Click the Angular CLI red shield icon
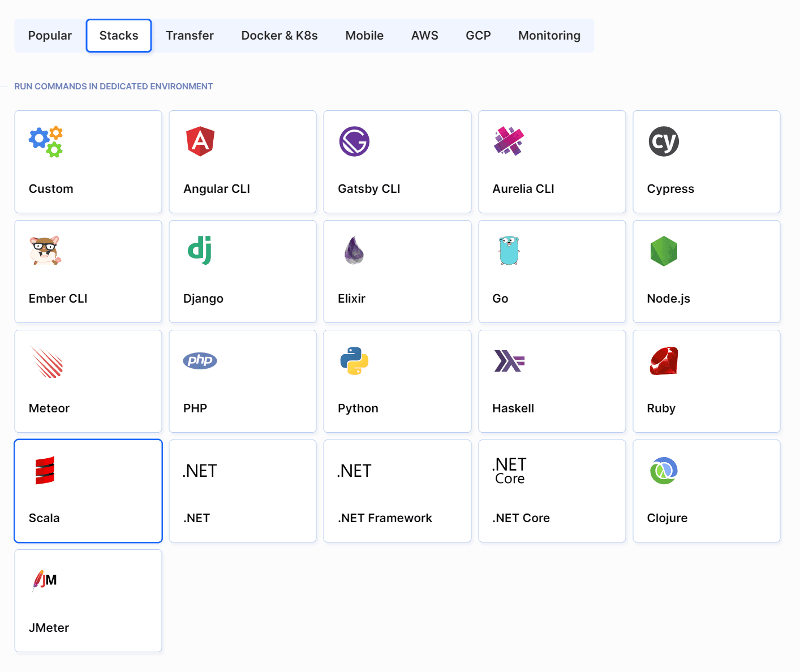Viewport: 800px width, 672px height. coord(200,141)
